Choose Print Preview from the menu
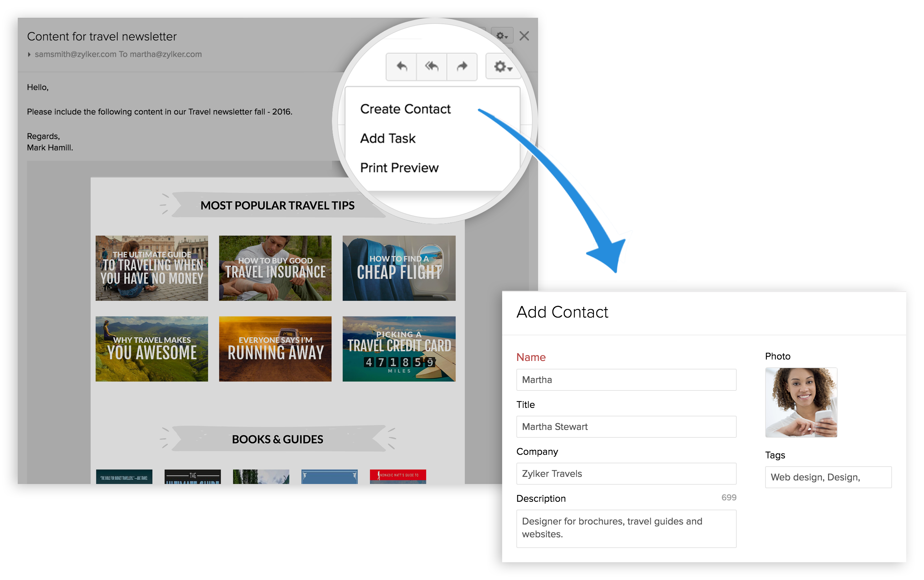The height and width of the screenshot is (580, 924). click(x=399, y=167)
